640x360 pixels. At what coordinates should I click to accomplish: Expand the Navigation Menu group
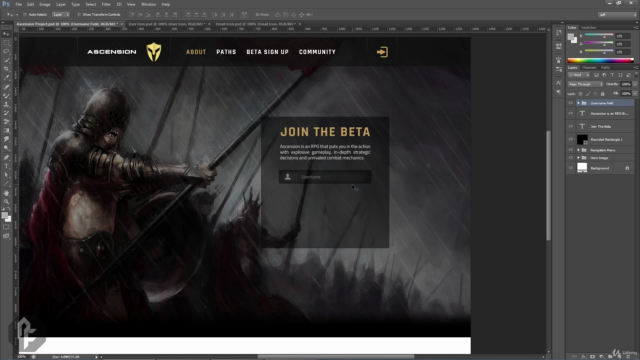578,150
